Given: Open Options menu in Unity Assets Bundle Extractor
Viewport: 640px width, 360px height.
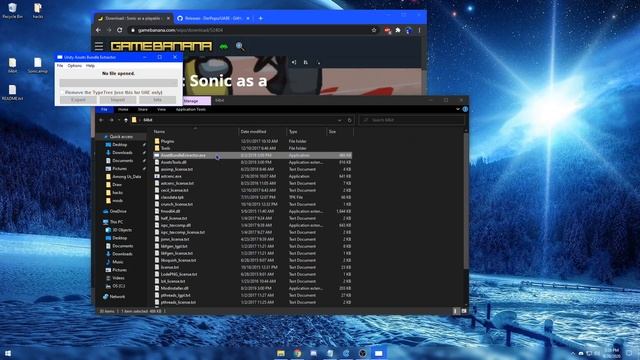Looking at the screenshot, I should 75,65.
